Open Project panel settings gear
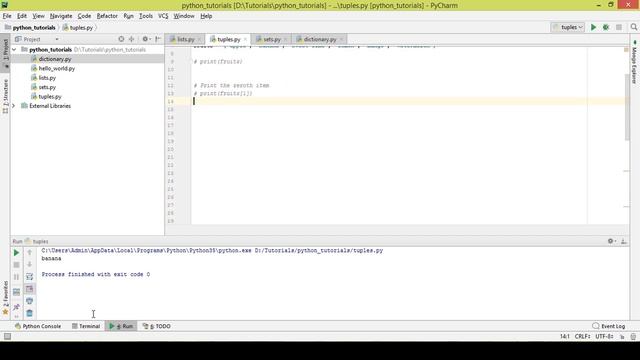The image size is (640, 360). point(146,39)
